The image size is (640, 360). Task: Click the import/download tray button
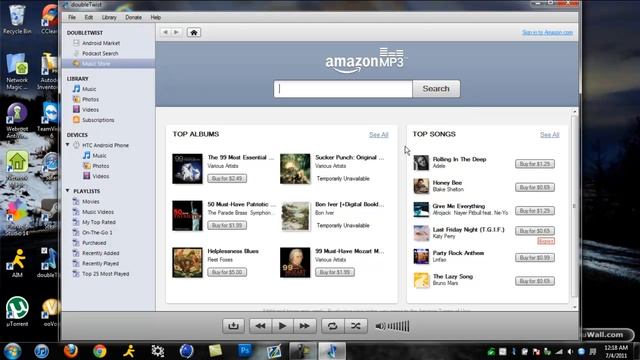point(233,326)
